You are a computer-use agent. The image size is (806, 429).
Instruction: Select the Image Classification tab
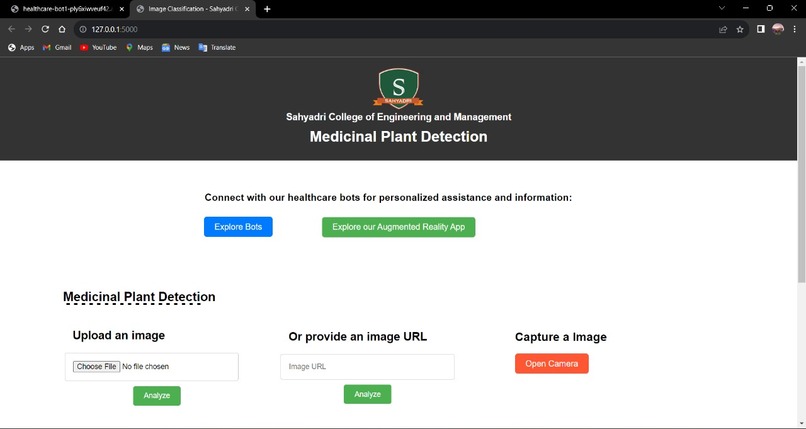[192, 9]
